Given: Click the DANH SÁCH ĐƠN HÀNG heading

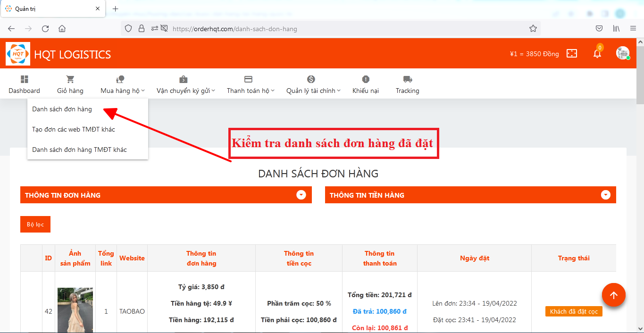Looking at the screenshot, I should [x=318, y=174].
